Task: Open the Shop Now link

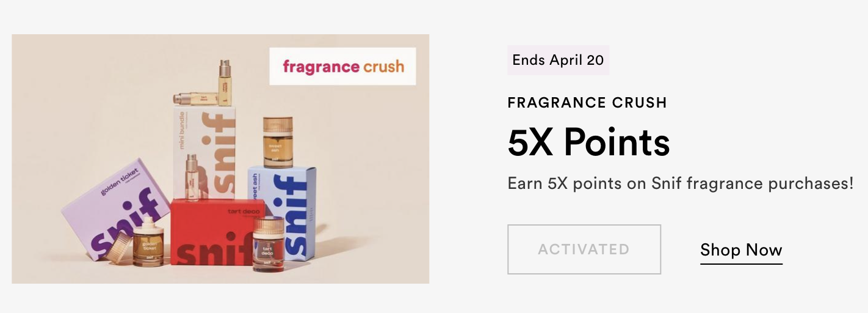Action: (741, 250)
